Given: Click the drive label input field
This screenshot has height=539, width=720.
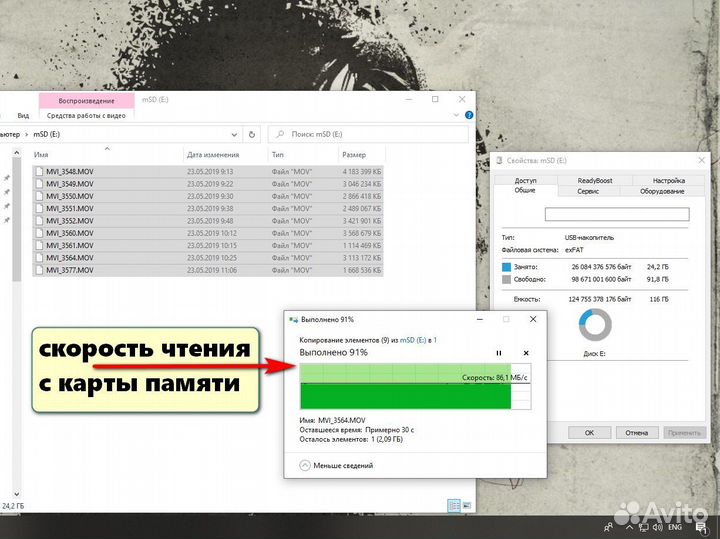Looking at the screenshot, I should pos(617,214).
